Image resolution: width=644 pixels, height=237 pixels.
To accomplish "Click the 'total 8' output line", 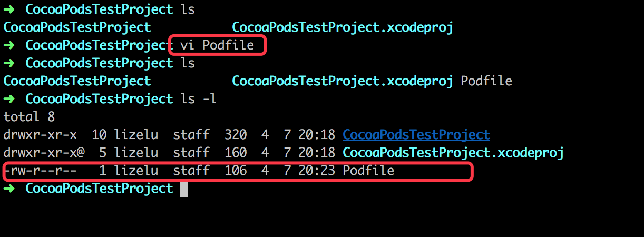I will (29, 117).
